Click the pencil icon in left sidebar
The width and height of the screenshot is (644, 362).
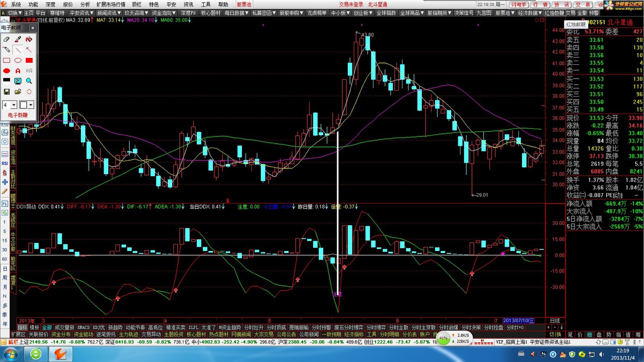click(5, 191)
